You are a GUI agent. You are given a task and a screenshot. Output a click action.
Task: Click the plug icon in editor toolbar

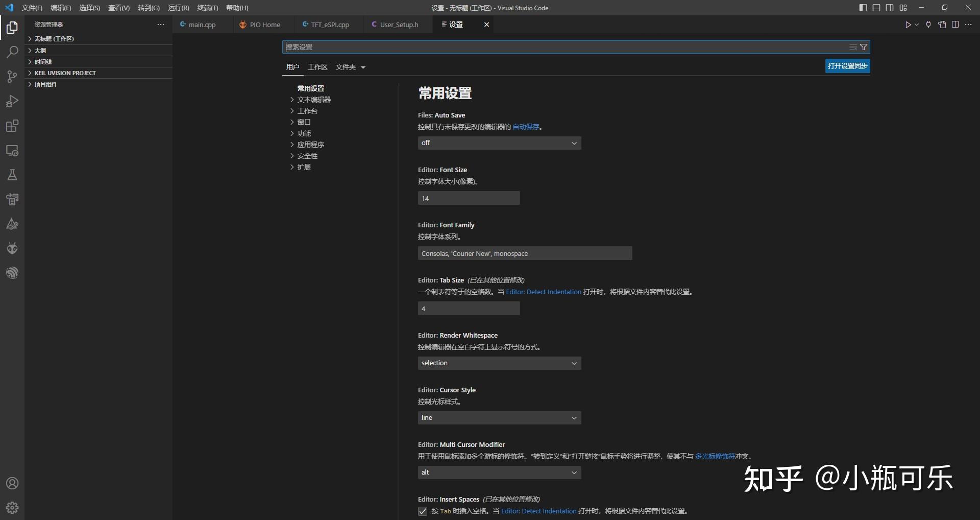(x=928, y=25)
